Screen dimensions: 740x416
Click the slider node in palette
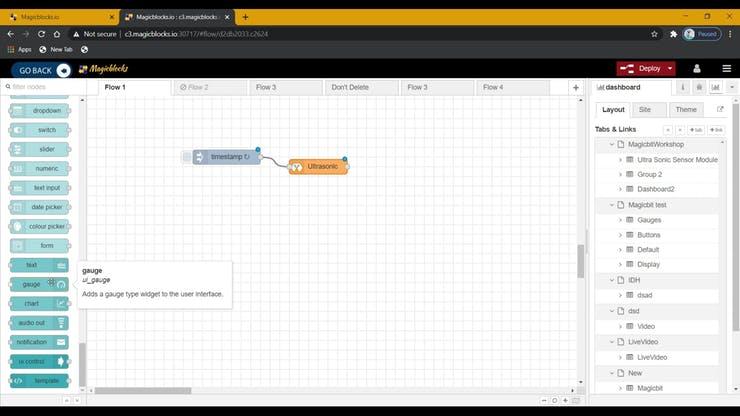[40, 149]
